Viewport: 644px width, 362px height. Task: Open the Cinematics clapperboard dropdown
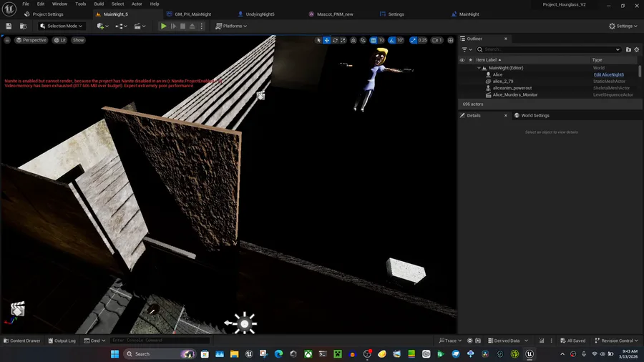click(140, 26)
